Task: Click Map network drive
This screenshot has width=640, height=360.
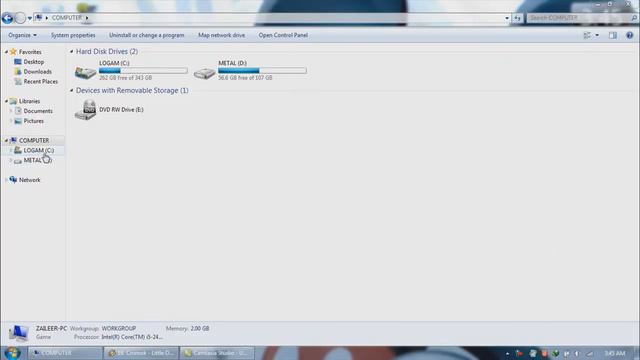Action: click(x=221, y=36)
